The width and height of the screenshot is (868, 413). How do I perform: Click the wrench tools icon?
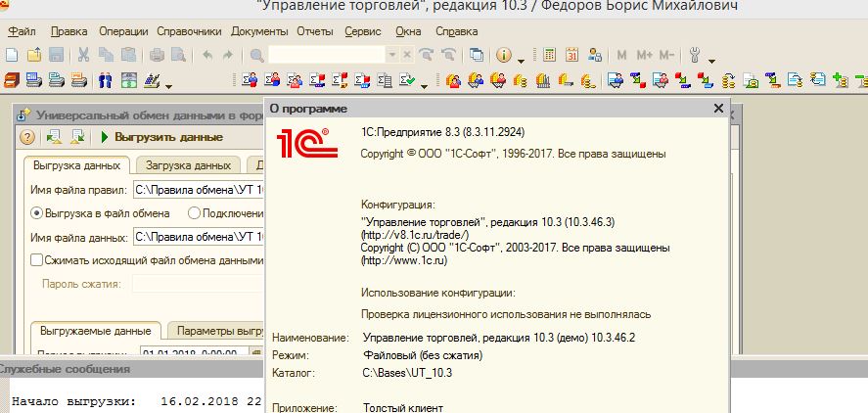tap(695, 55)
